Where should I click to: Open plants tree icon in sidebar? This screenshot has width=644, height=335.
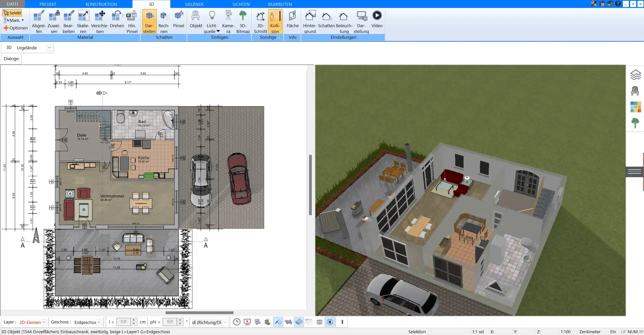click(635, 123)
